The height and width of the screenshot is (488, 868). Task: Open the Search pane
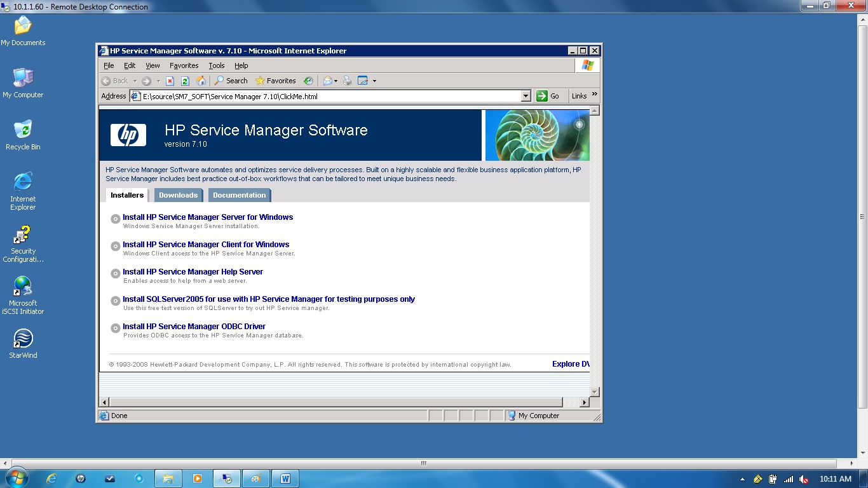231,81
